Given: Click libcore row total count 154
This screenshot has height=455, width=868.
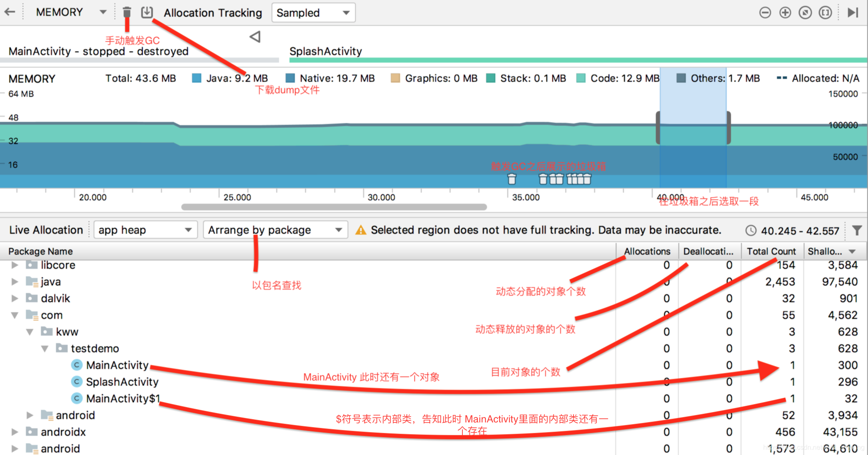Looking at the screenshot, I should coord(786,265).
